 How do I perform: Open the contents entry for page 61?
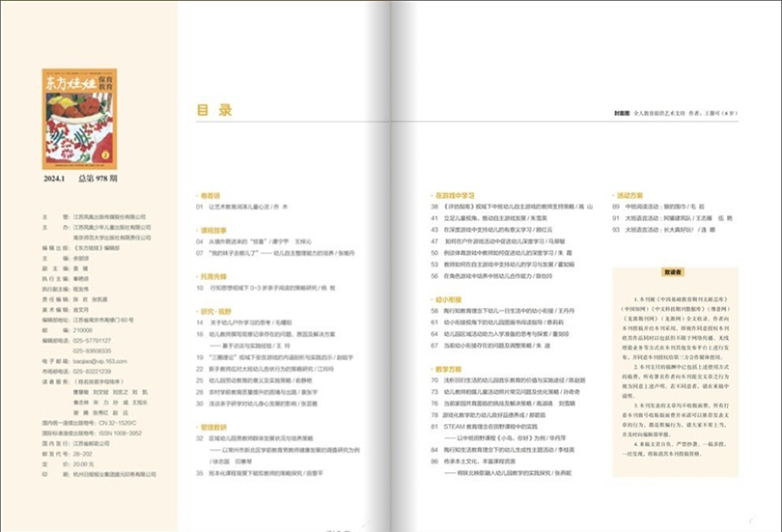[x=497, y=322]
